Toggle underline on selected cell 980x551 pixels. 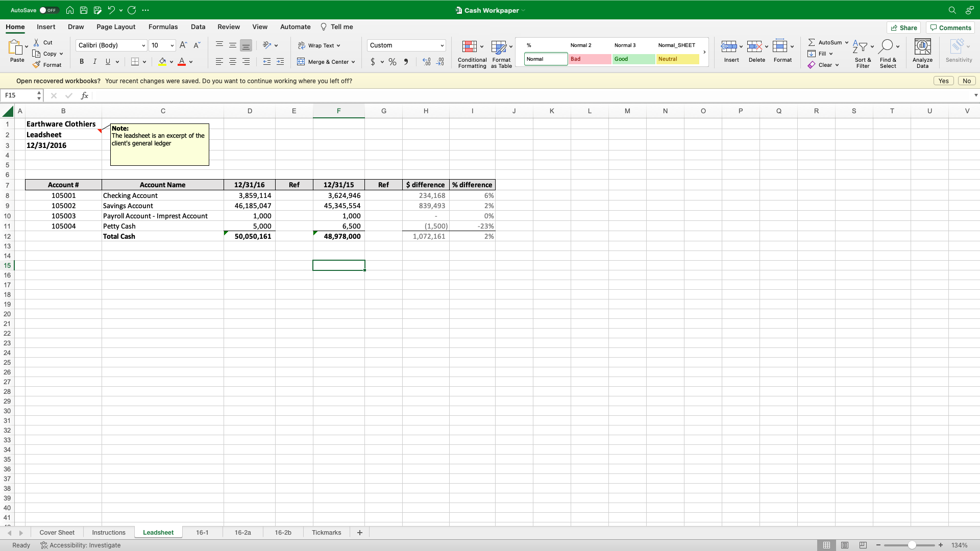tap(107, 61)
